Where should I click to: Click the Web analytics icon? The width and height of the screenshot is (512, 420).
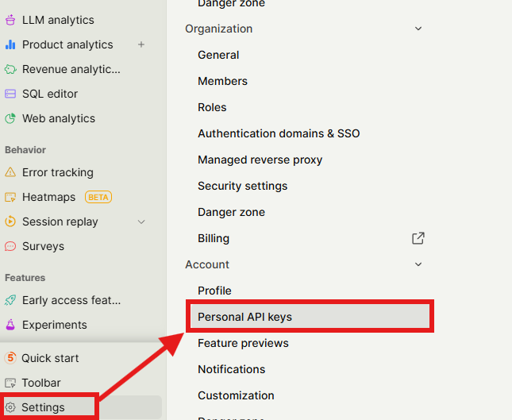[10, 118]
